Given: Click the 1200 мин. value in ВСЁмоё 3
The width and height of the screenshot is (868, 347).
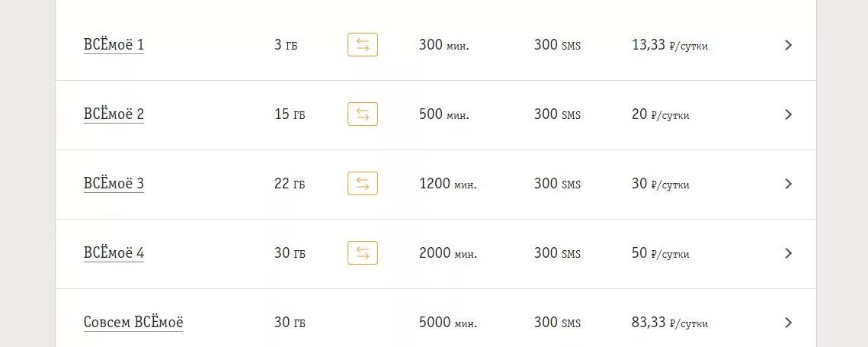Looking at the screenshot, I should coord(447,185).
